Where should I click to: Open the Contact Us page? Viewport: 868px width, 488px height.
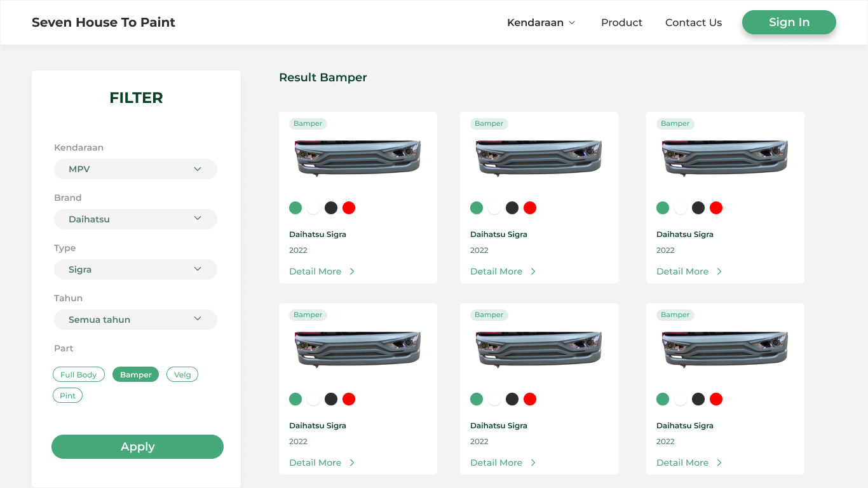(x=693, y=22)
